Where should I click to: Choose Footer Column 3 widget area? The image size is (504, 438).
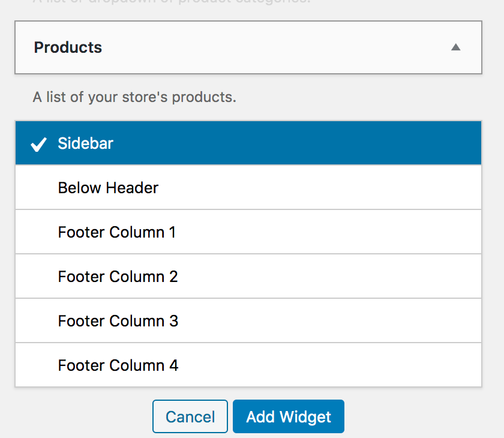click(x=248, y=321)
